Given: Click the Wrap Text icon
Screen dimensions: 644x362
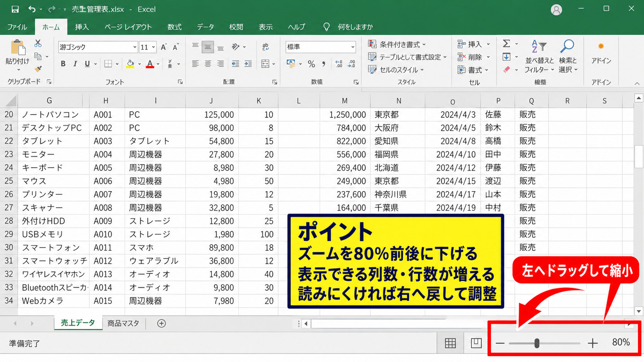Looking at the screenshot, I should (x=265, y=47).
